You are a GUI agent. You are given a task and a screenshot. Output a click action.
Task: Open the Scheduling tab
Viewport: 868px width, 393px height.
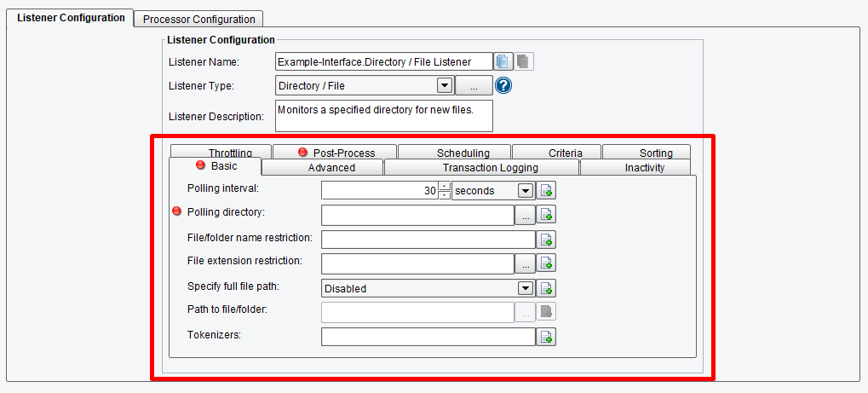pyautogui.click(x=455, y=152)
